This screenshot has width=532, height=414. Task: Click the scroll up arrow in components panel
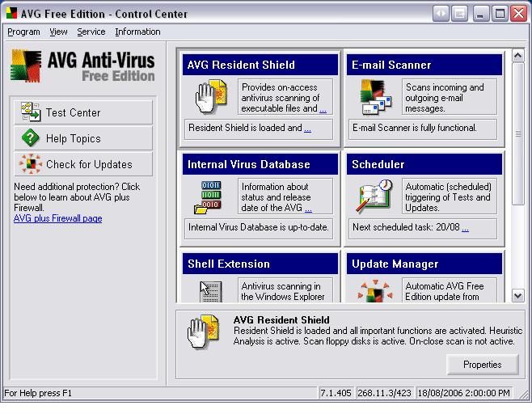tap(518, 56)
